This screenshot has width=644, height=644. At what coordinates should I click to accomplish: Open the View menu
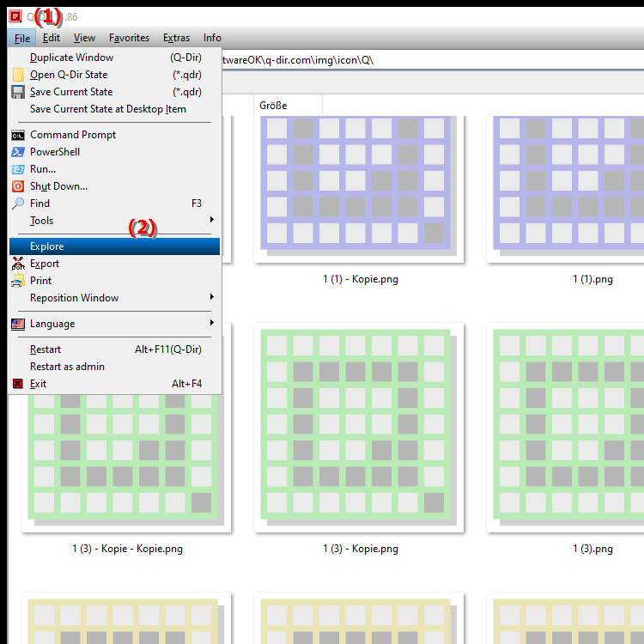tap(84, 38)
